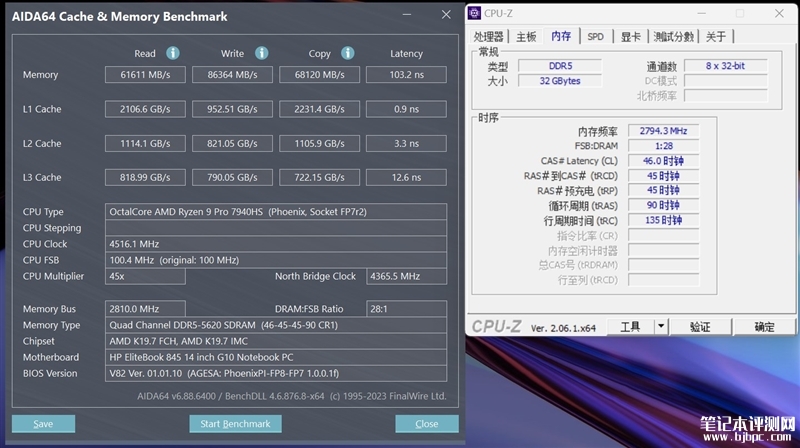Viewport: 800px width, 448px height.
Task: Click the FSB:DRAM 1:28 value in CPU-Z
Action: (663, 146)
